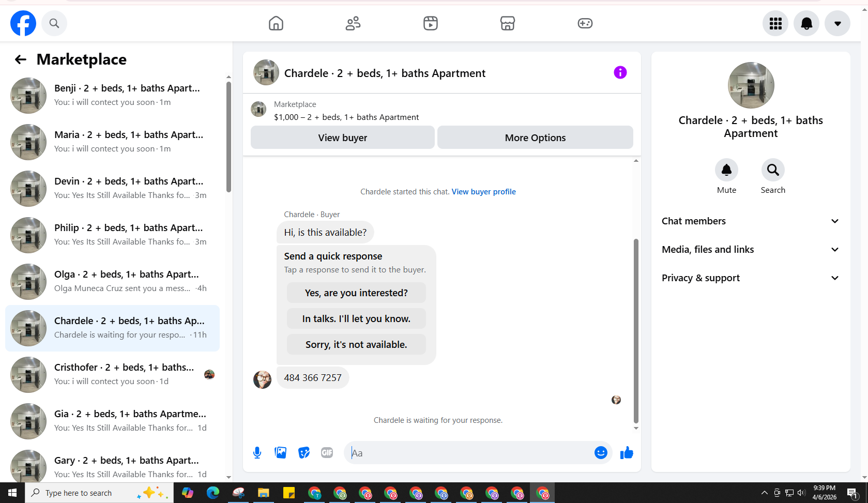
Task: Click listing thumbnail in chat header
Action: click(x=266, y=72)
